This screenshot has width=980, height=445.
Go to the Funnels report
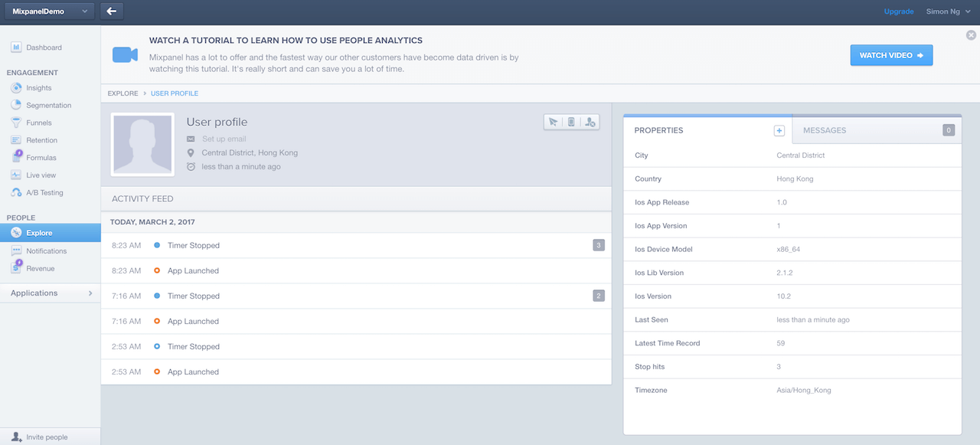pos(38,123)
